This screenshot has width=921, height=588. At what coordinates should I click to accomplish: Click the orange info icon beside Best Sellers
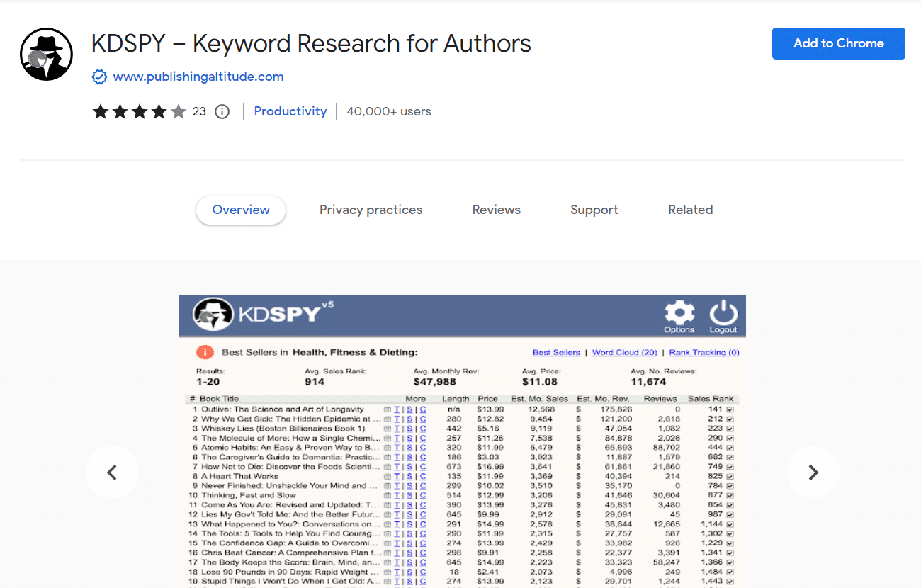click(x=205, y=352)
